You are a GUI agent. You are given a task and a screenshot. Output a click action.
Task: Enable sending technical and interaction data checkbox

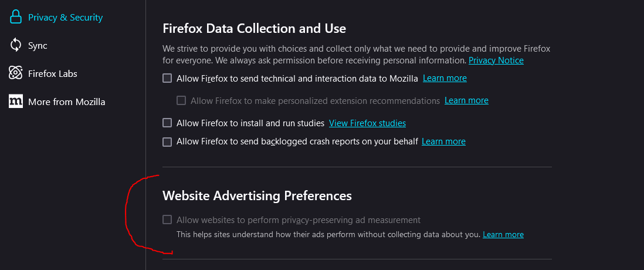point(167,78)
